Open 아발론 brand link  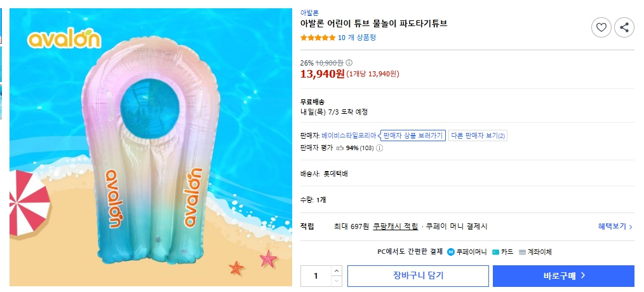coord(309,13)
